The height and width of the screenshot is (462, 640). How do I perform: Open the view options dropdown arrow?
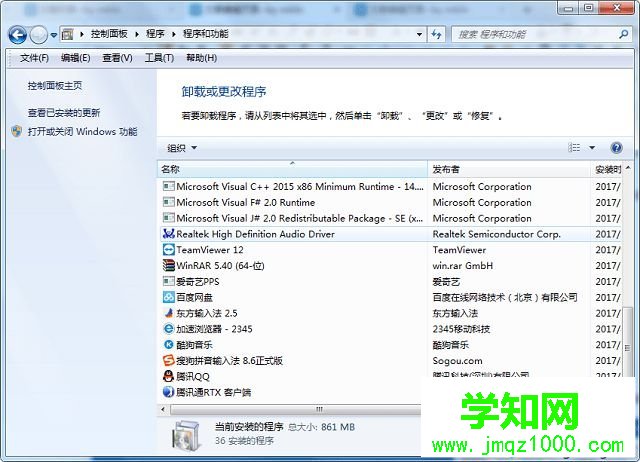[592, 148]
